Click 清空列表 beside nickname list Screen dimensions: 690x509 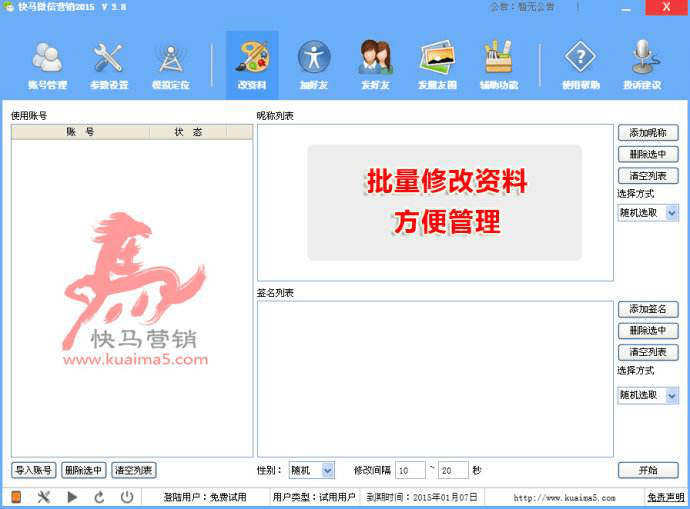(648, 176)
